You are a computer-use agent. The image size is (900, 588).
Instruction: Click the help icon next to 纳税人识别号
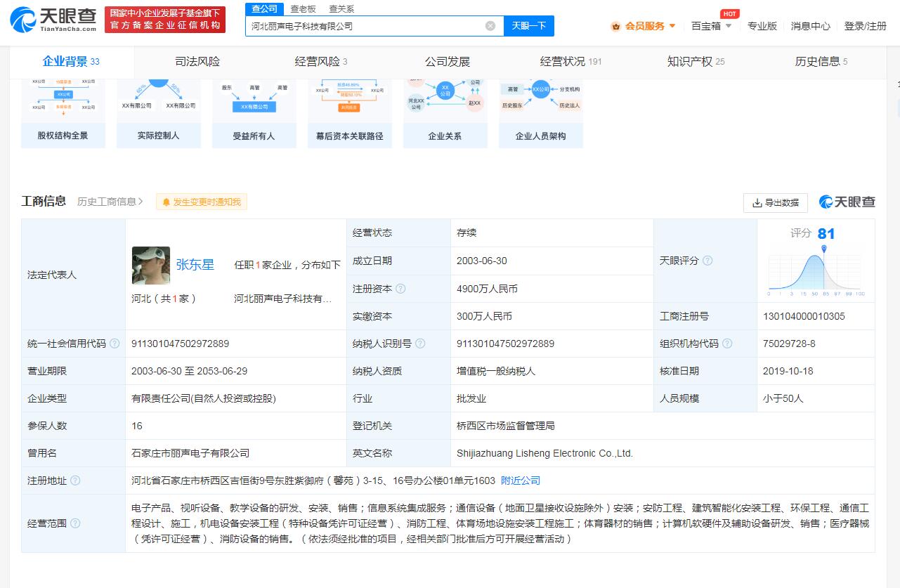coord(420,344)
